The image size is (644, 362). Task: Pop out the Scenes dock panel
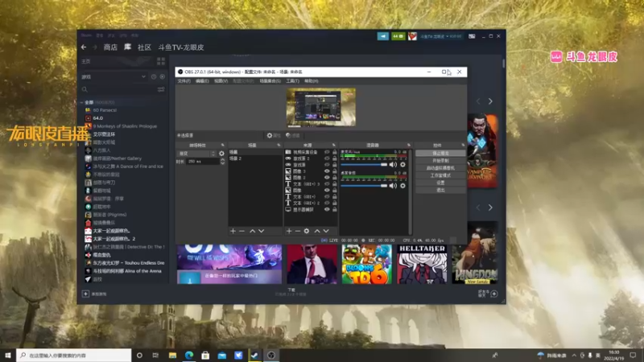click(279, 146)
